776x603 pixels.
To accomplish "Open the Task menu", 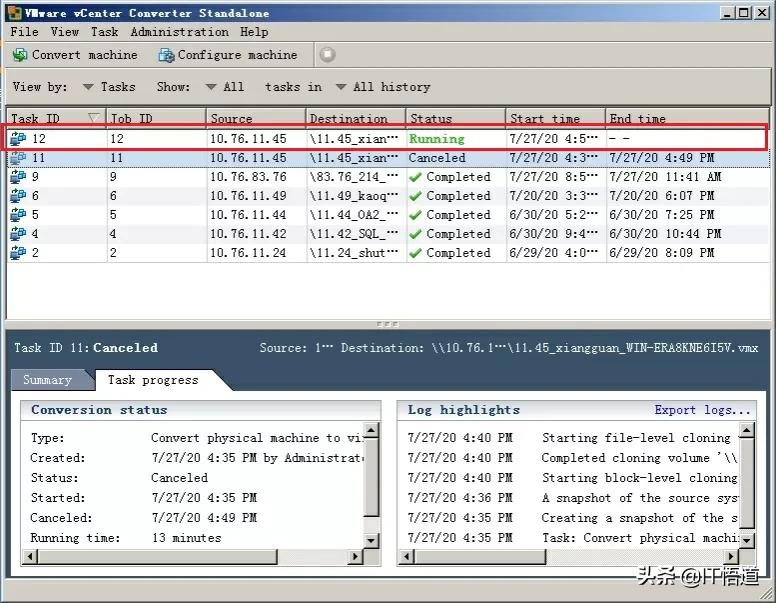I will coord(104,32).
